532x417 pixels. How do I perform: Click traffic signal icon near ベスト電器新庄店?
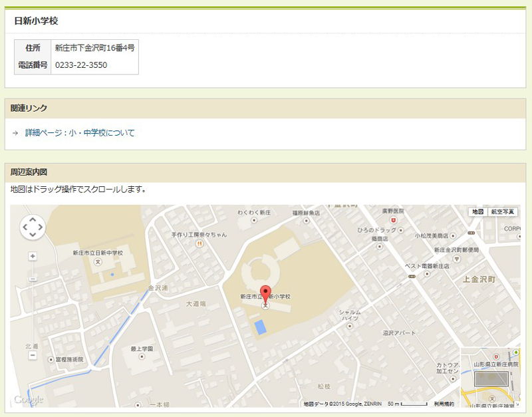[412, 277]
